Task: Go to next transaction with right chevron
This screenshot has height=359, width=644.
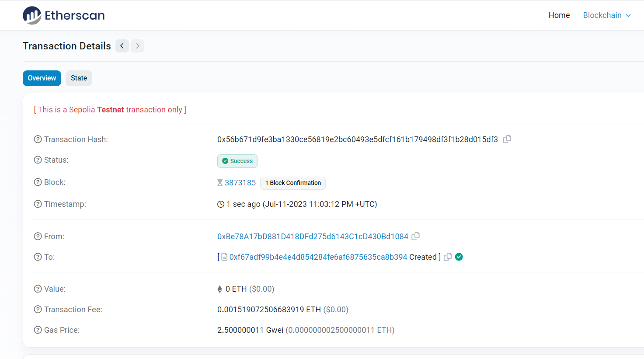Action: [x=137, y=46]
